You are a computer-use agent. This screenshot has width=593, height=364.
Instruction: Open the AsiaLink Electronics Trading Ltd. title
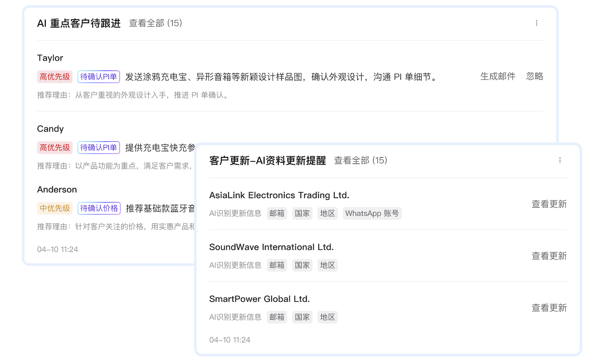coord(279,195)
